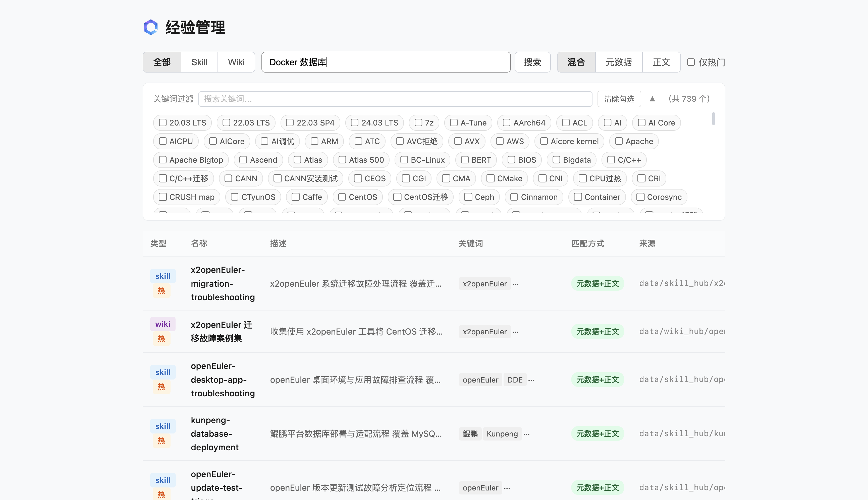Image resolution: width=868 pixels, height=500 pixels.
Task: Switch to the Skill tab
Action: [x=199, y=62]
